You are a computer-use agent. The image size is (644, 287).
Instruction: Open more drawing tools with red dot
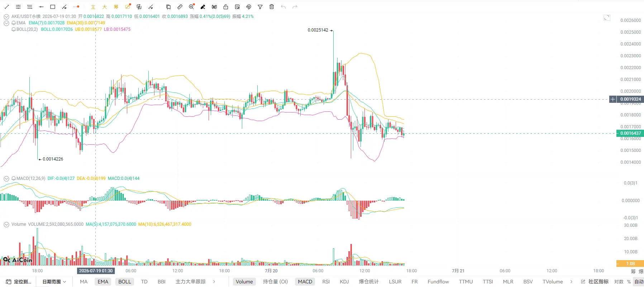point(76,7)
